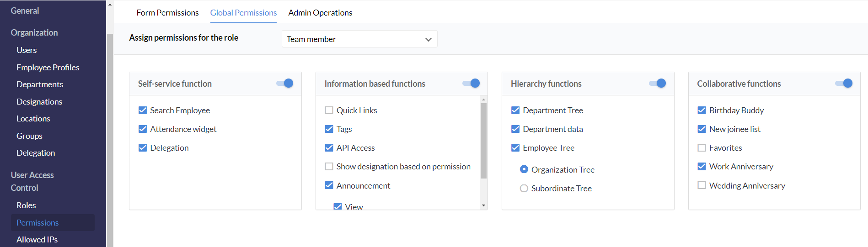Check the Wedding Anniversary checkbox
This screenshot has width=868, height=247.
(702, 185)
